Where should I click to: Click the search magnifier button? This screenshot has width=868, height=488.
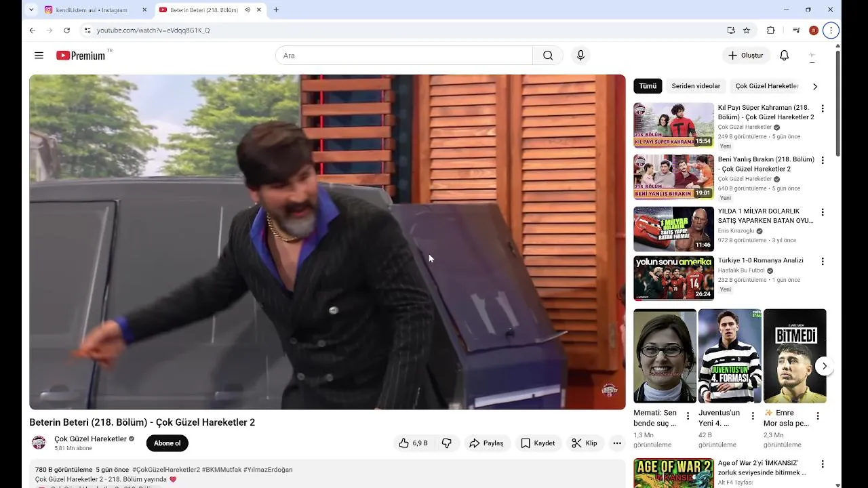point(548,56)
